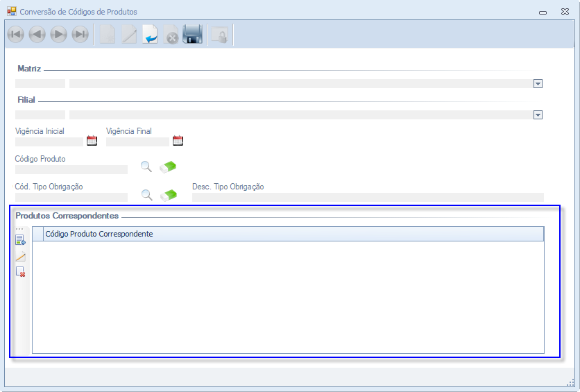
Task: Click the delete record toolbar icon
Action: pos(171,35)
